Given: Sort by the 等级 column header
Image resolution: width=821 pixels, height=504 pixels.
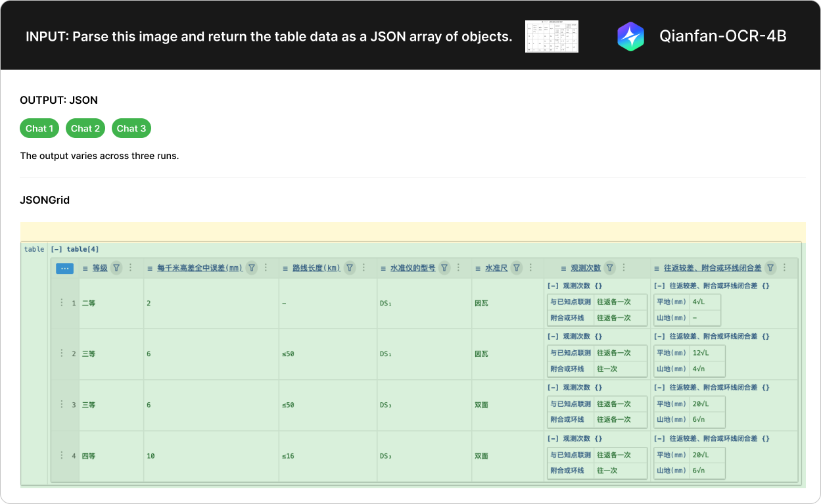Looking at the screenshot, I should (x=99, y=268).
